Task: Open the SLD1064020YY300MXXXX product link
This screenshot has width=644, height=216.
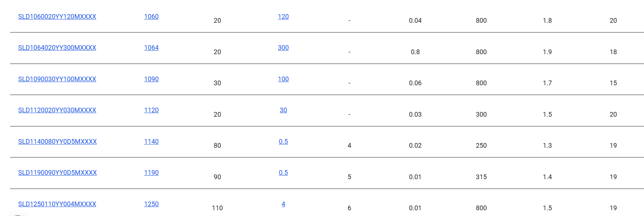Action: point(57,48)
